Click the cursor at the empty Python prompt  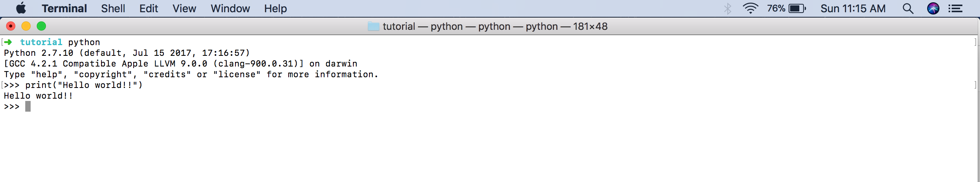[28, 107]
